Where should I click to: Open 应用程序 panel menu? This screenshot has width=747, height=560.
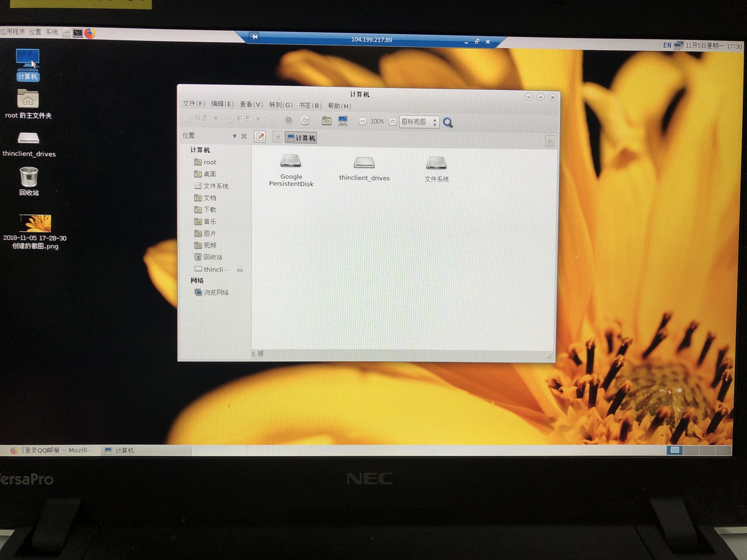tap(13, 32)
